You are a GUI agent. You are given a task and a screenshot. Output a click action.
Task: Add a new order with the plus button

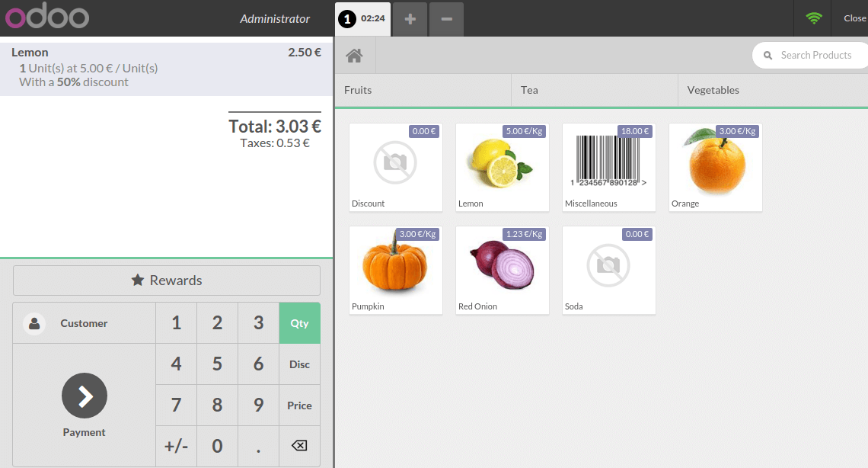409,18
